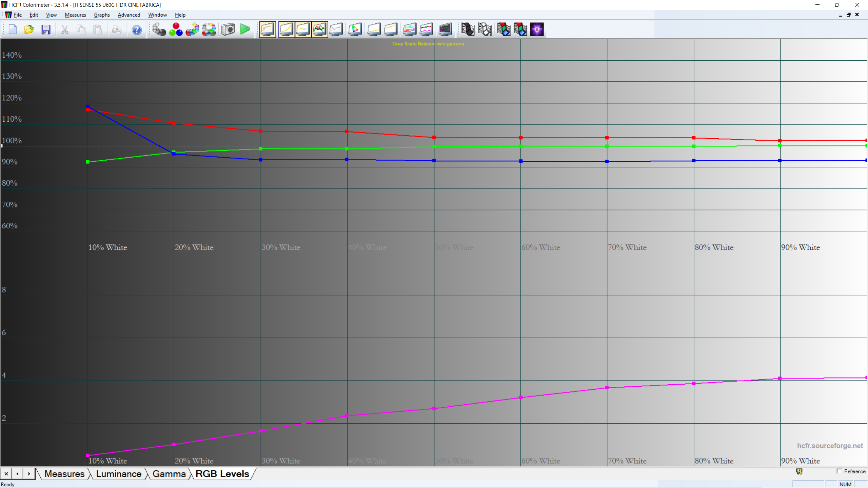Click the red data point at 10% White
The height and width of the screenshot is (488, 868).
pyautogui.click(x=88, y=109)
